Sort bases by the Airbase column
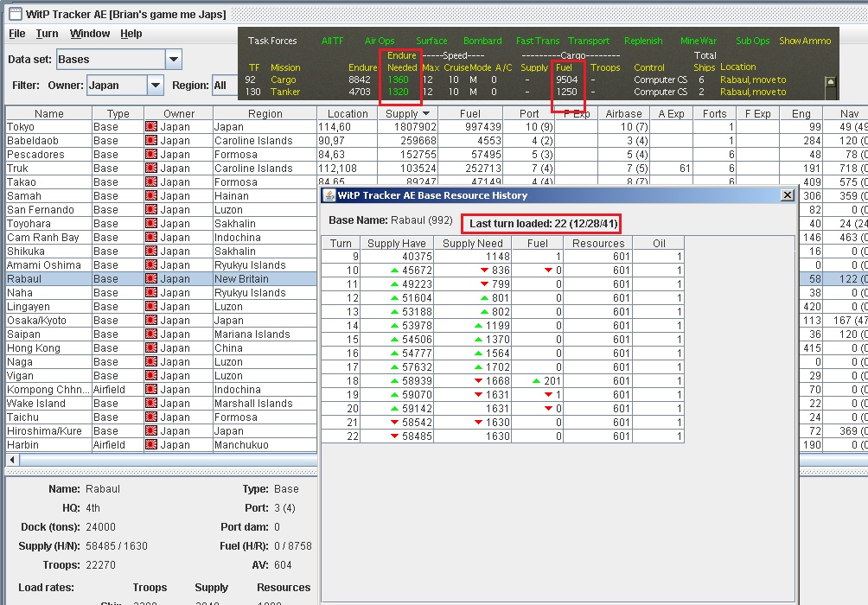868x605 pixels. pos(623,113)
